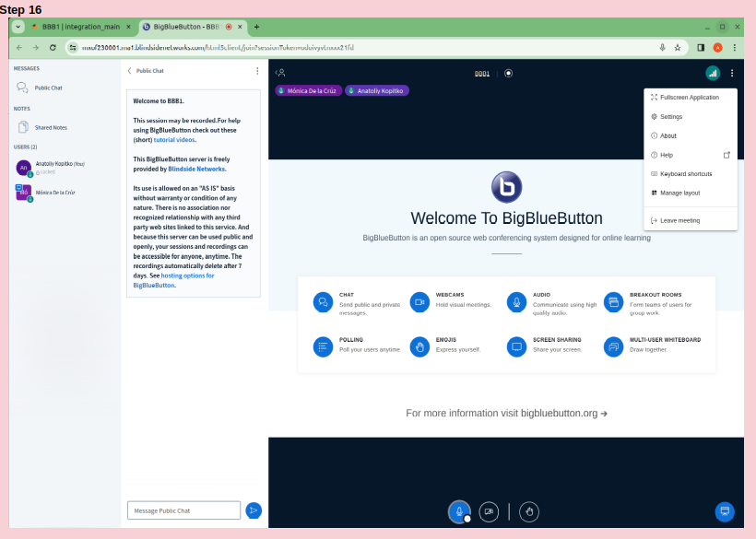Screen dimensions: 756x539
Task: Close the options menu via three-dots button
Action: click(x=732, y=73)
